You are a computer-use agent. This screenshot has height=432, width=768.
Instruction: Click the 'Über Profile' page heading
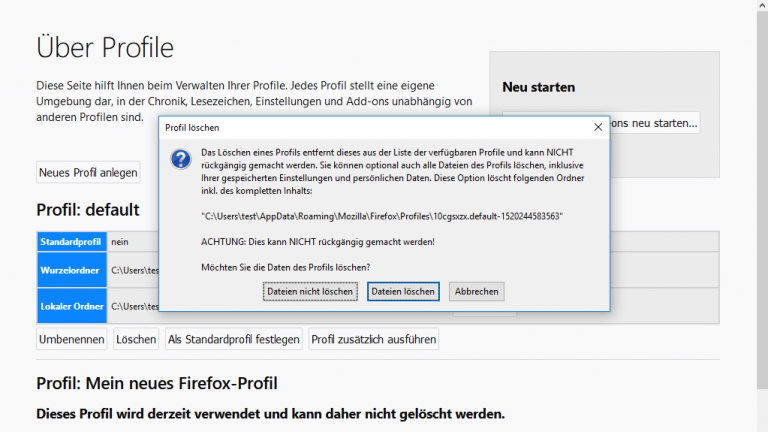[x=105, y=47]
